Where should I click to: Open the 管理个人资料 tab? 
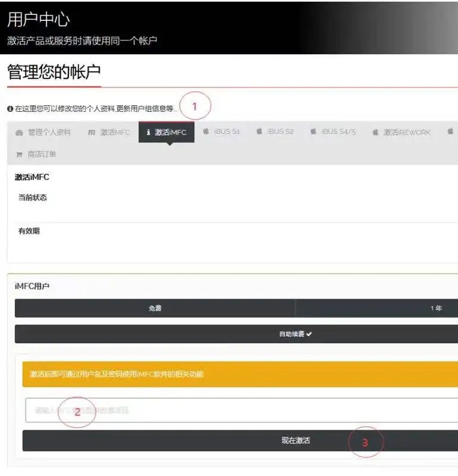click(x=43, y=132)
